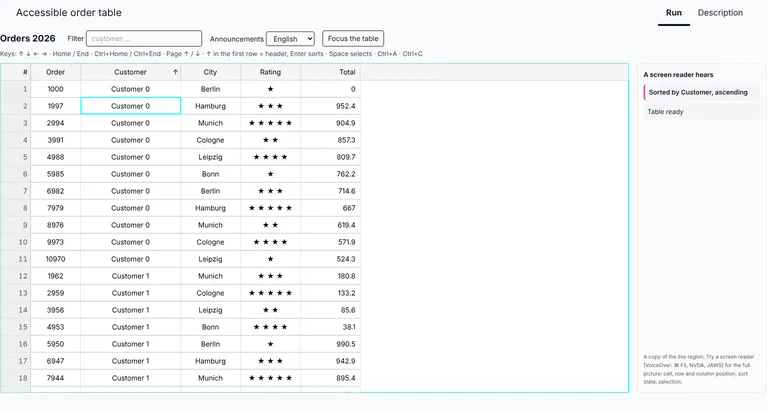The image size is (767, 412).
Task: Select the focused Customer 0 cell in row 2
Action: coord(131,106)
